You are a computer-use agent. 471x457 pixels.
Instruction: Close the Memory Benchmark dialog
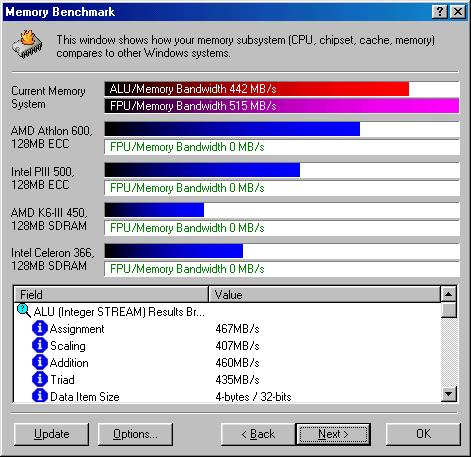pos(458,12)
